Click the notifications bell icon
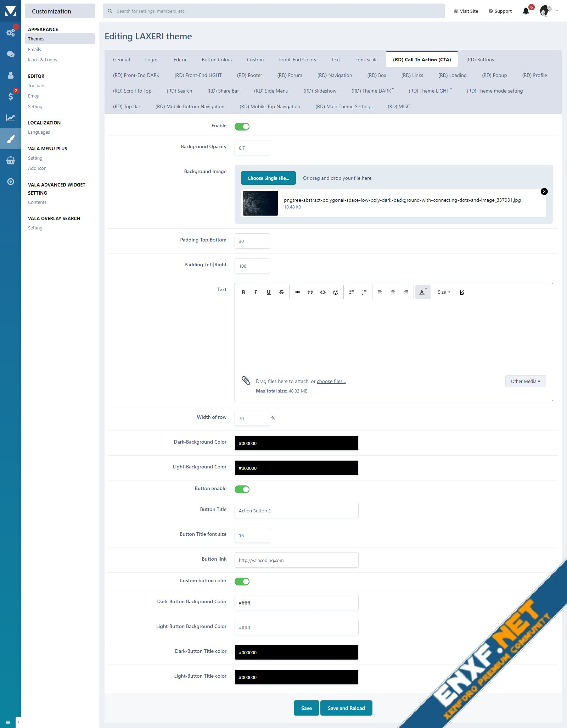The height and width of the screenshot is (728, 567). coord(526,11)
